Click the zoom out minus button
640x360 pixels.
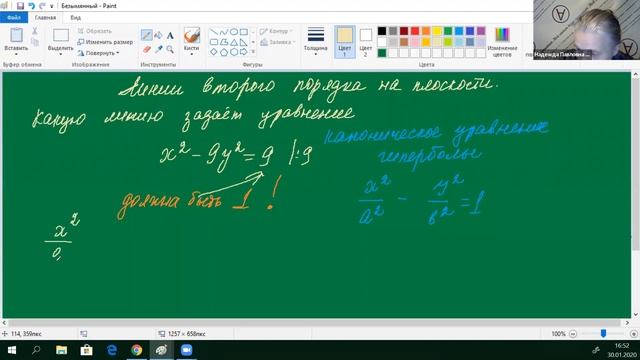(573, 334)
